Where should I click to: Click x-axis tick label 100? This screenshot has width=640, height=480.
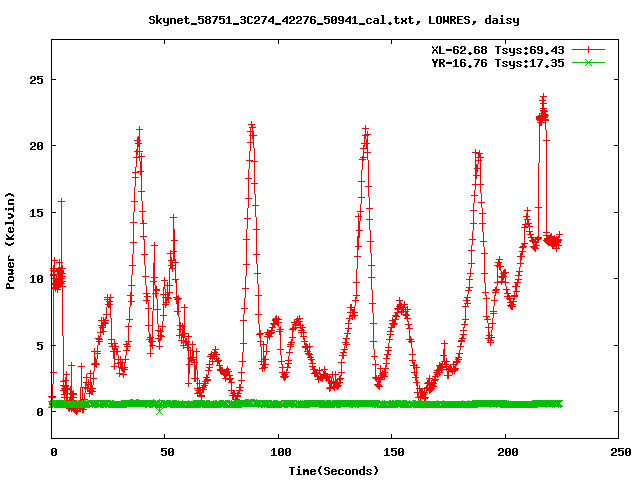click(281, 452)
